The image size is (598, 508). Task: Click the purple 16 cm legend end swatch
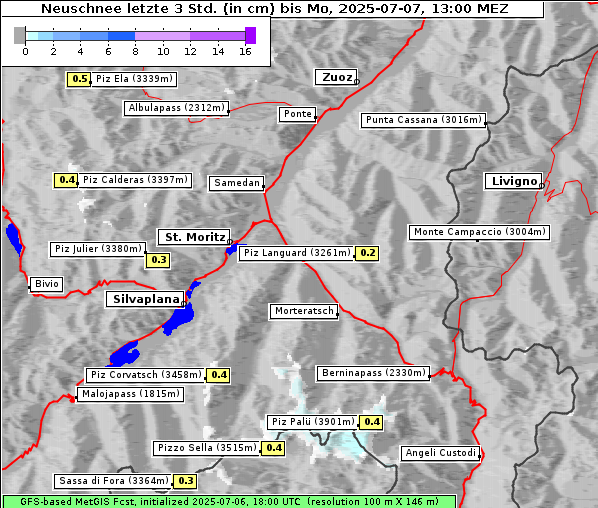(x=251, y=35)
